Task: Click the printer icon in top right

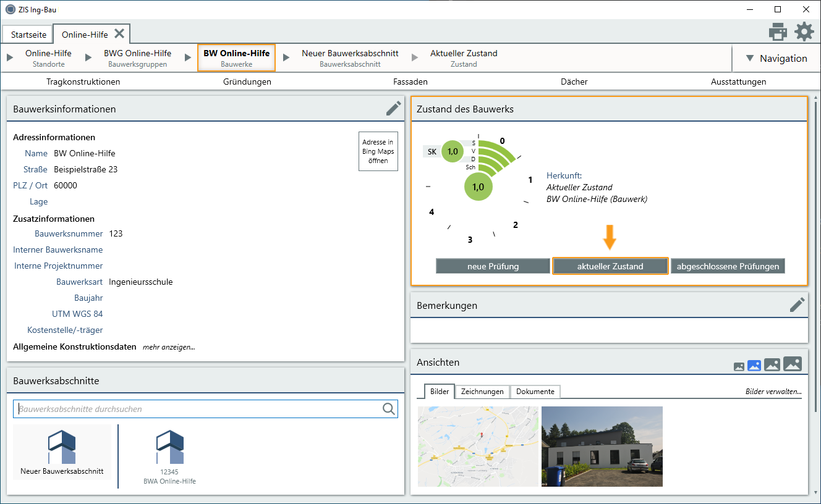Action: point(778,31)
